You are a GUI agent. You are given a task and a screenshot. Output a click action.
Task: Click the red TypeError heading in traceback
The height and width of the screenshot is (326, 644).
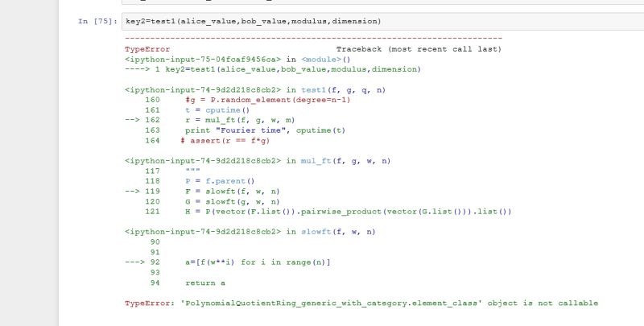tap(147, 49)
